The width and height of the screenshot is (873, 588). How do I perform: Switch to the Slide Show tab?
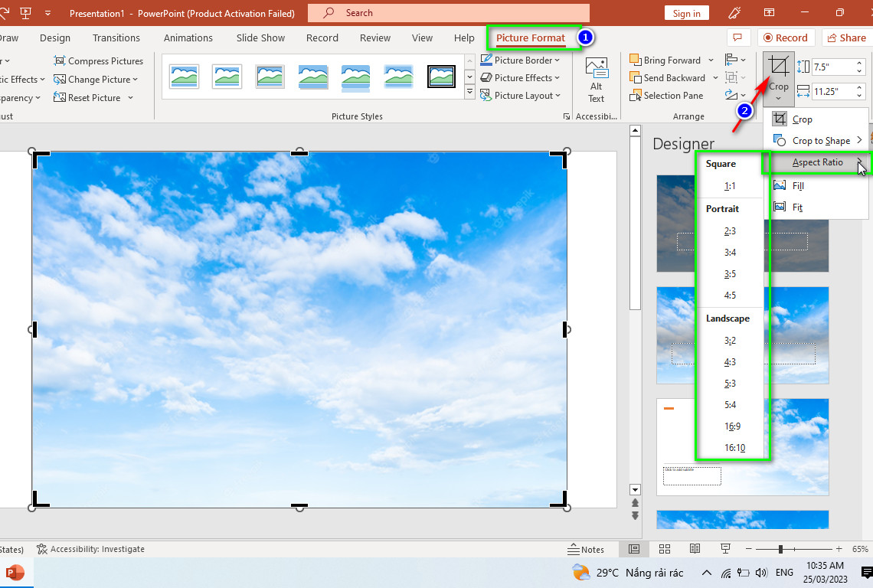tap(260, 38)
